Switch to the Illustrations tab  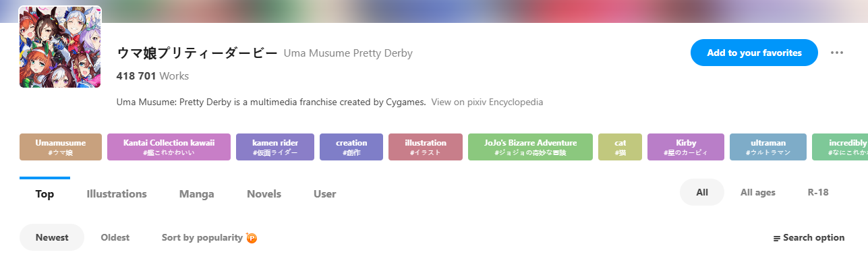point(117,194)
